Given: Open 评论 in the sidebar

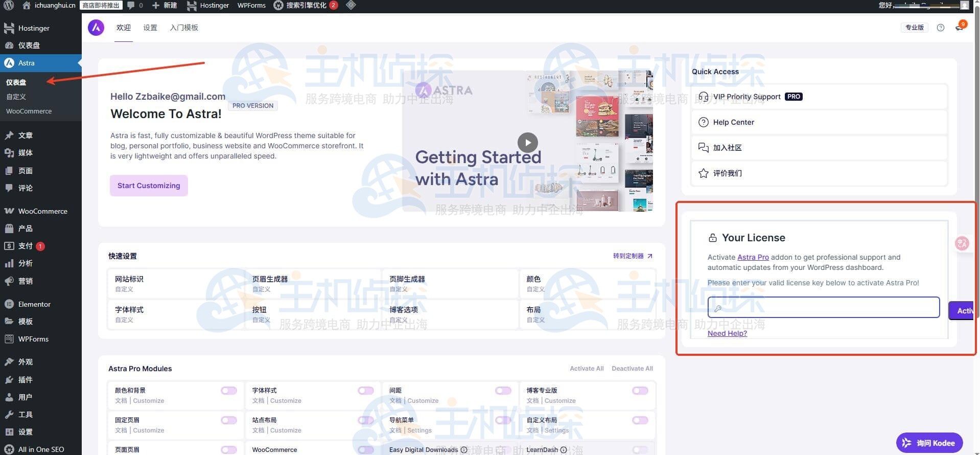Looking at the screenshot, I should [x=41, y=188].
